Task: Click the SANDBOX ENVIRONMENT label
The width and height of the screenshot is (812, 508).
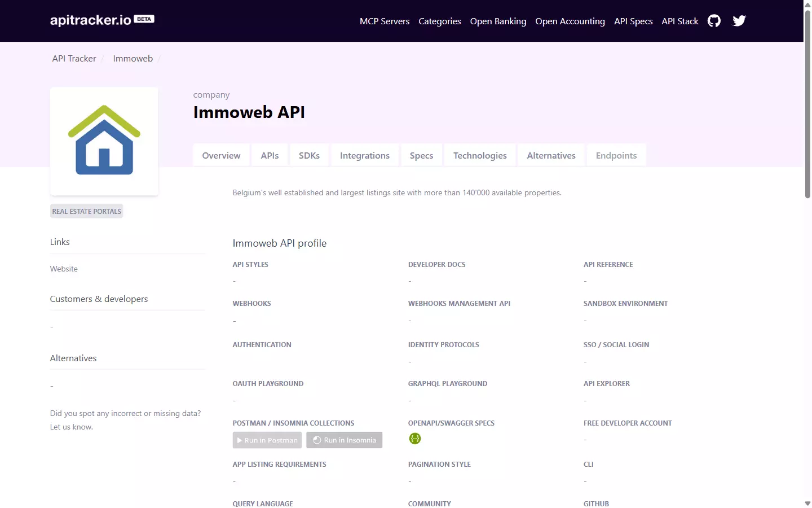Action: coord(626,303)
